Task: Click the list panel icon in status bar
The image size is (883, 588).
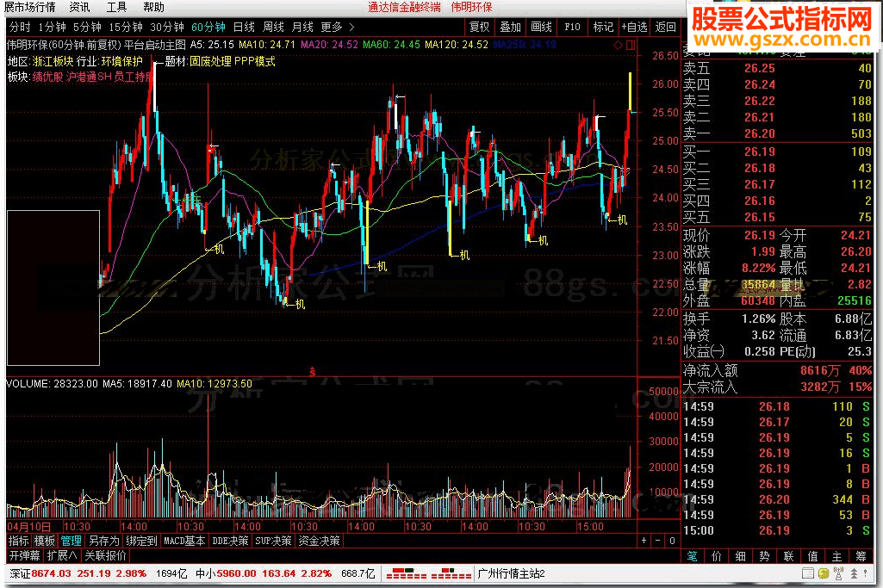Action: [x=807, y=573]
